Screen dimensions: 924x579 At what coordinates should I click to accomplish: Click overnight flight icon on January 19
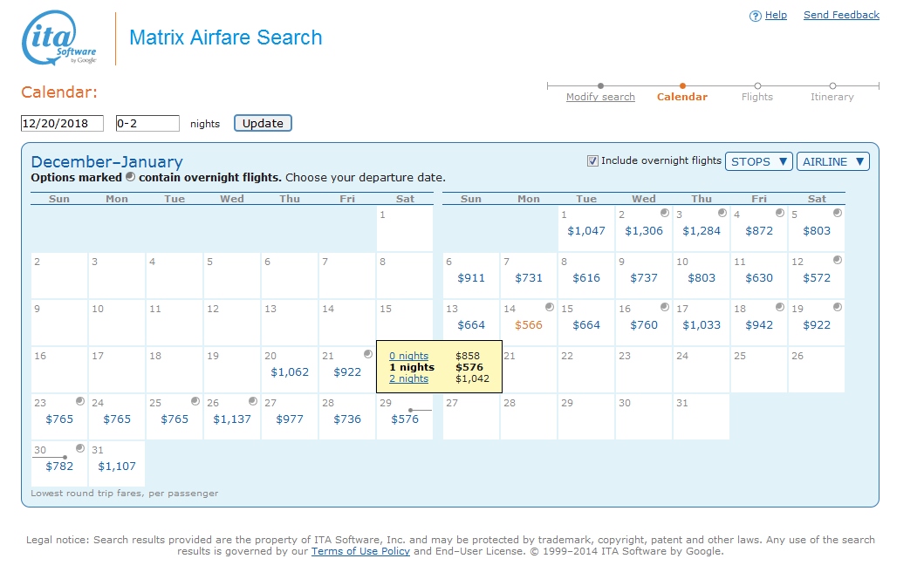pos(838,307)
